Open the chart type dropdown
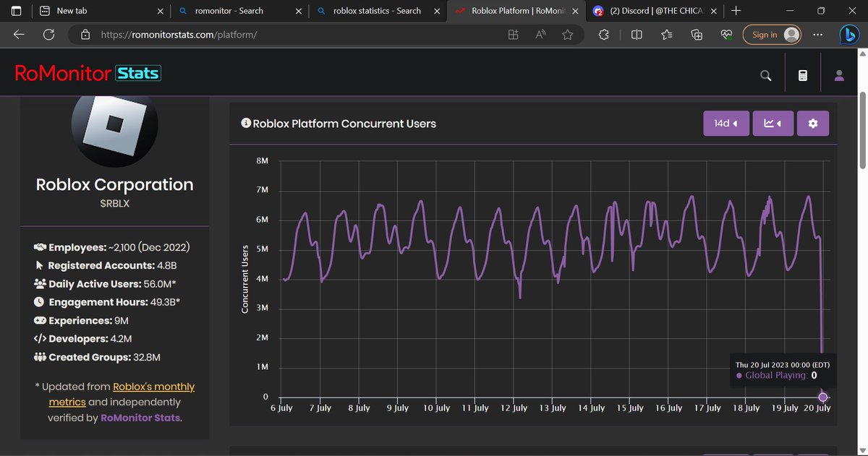Image resolution: width=868 pixels, height=456 pixels. pos(773,124)
